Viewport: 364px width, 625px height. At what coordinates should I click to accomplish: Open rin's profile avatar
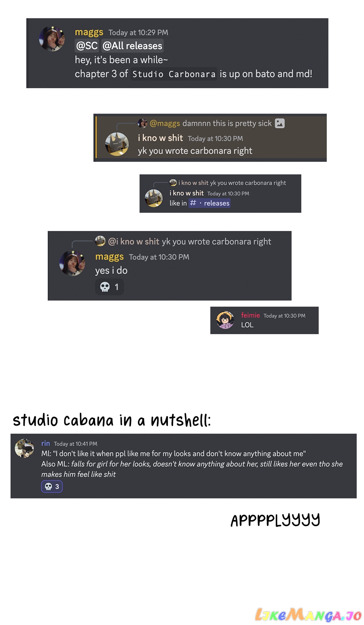[24, 448]
